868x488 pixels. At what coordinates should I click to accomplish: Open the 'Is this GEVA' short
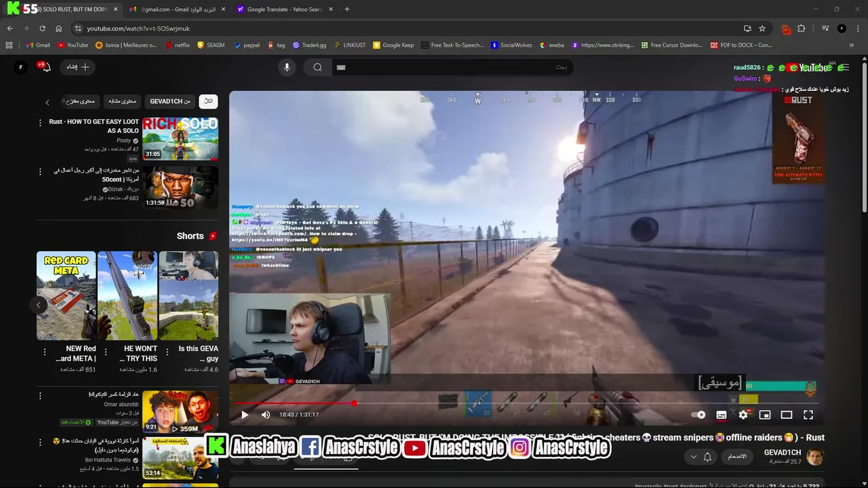(x=189, y=296)
